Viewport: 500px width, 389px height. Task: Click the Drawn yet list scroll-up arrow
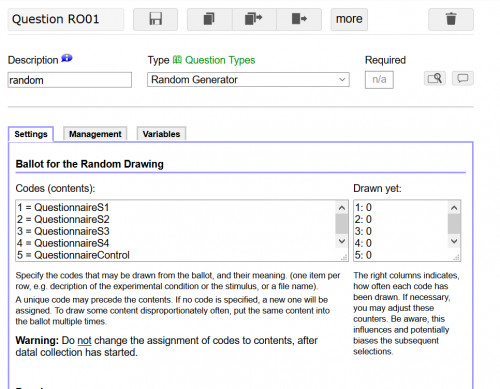point(454,208)
